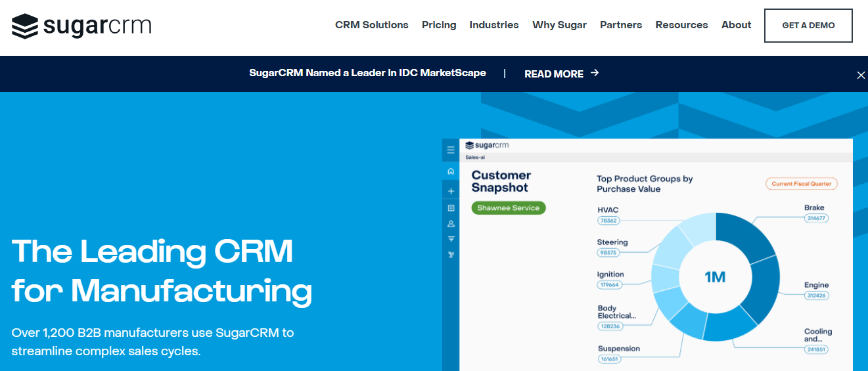The image size is (868, 371).
Task: Click the Brake value 314677
Action: (816, 218)
